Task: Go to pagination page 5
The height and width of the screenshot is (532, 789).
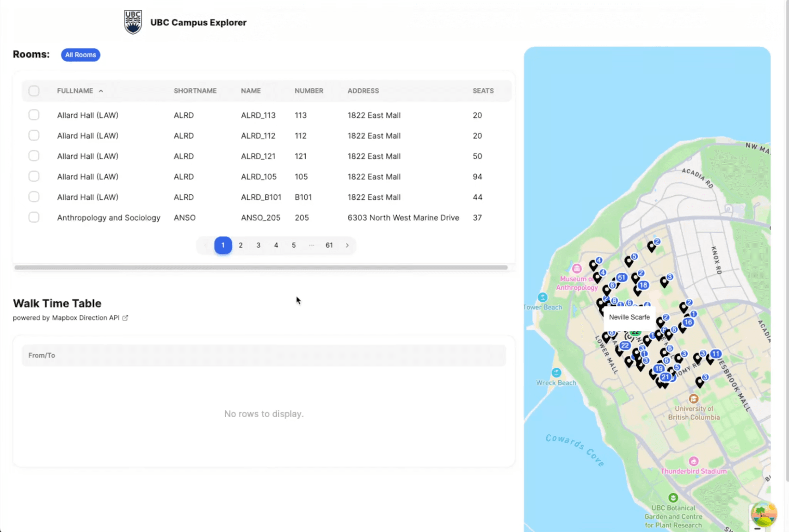Action: pyautogui.click(x=294, y=245)
